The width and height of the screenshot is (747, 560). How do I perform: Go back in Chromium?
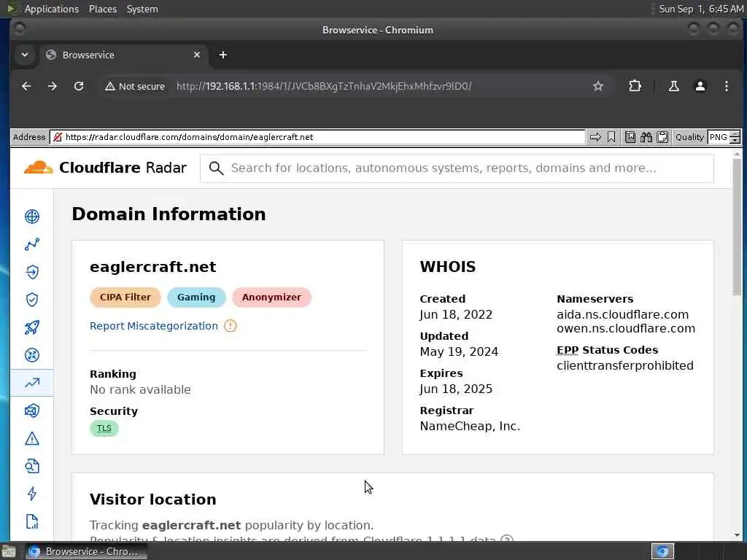point(26,86)
